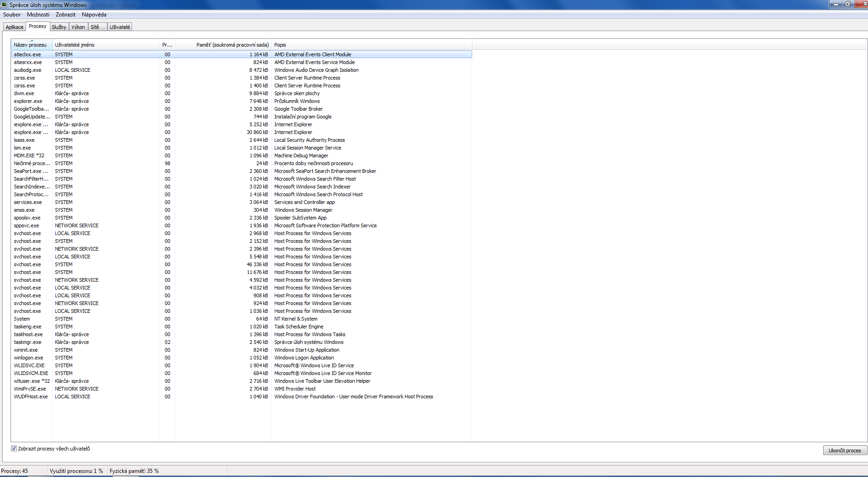Screen dimensions: 868x477
Task: Click the 'Procesy: 45' status bar entry
Action: click(15, 471)
